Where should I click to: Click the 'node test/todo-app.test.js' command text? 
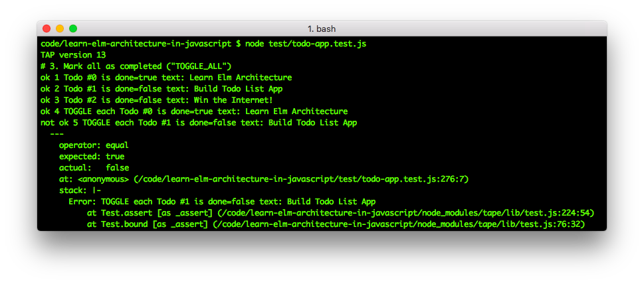306,44
